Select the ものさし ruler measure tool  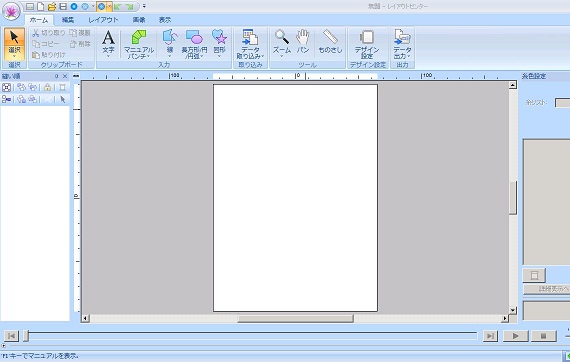tap(330, 41)
